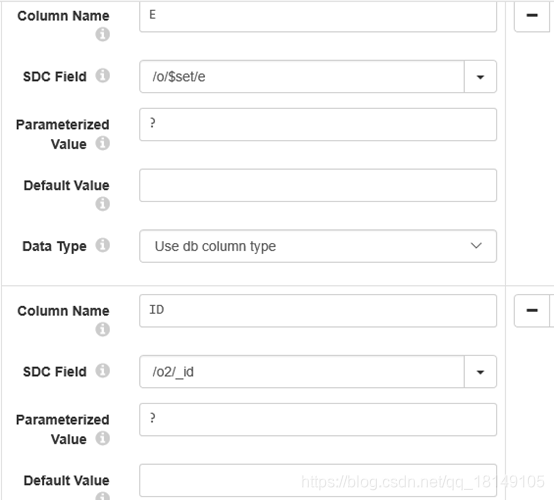554x500 pixels.
Task: Click second Parameterized Value input
Action: 318,419
